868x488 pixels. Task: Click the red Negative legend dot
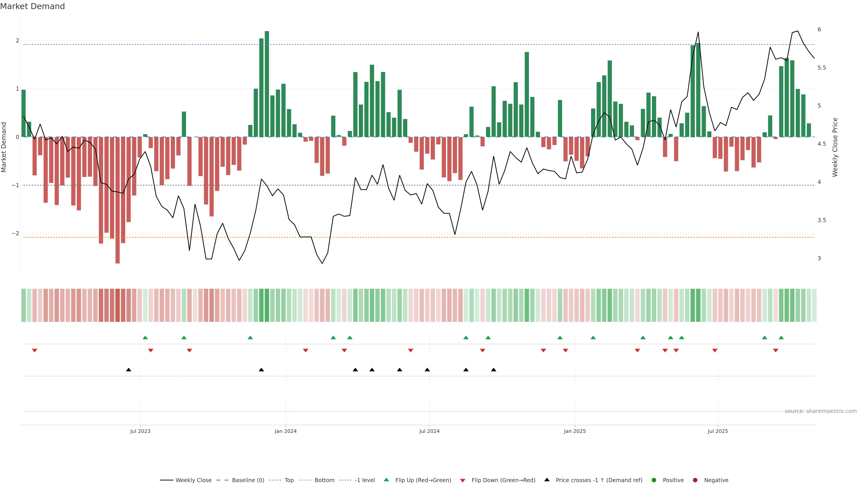(695, 480)
